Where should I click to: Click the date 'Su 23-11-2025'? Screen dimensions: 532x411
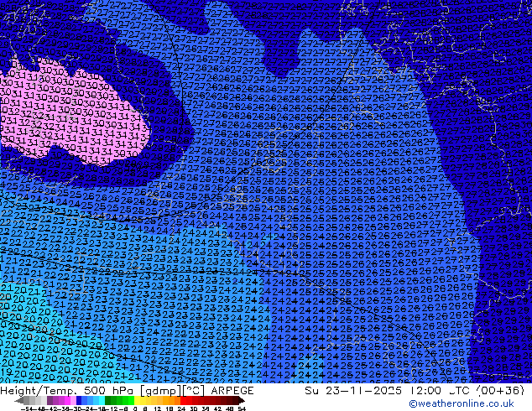click(x=353, y=391)
